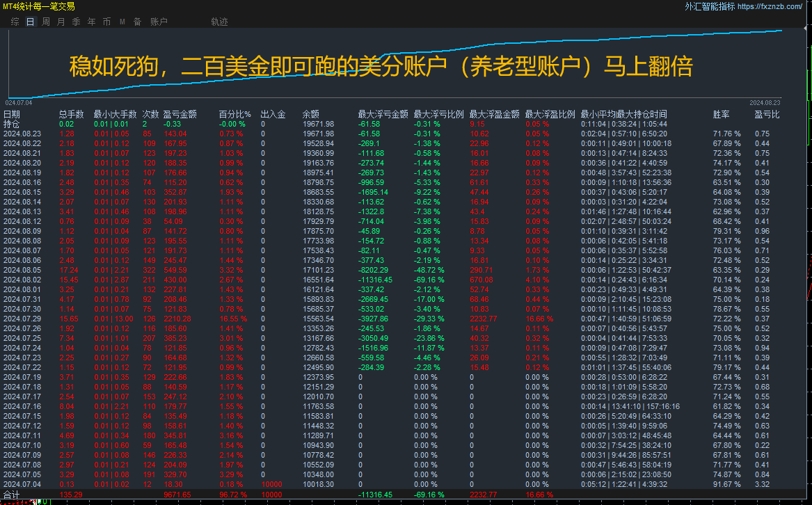The height and width of the screenshot is (505, 812).
Task: Click the 3.32 profit ratio cell
Action: pos(762,484)
